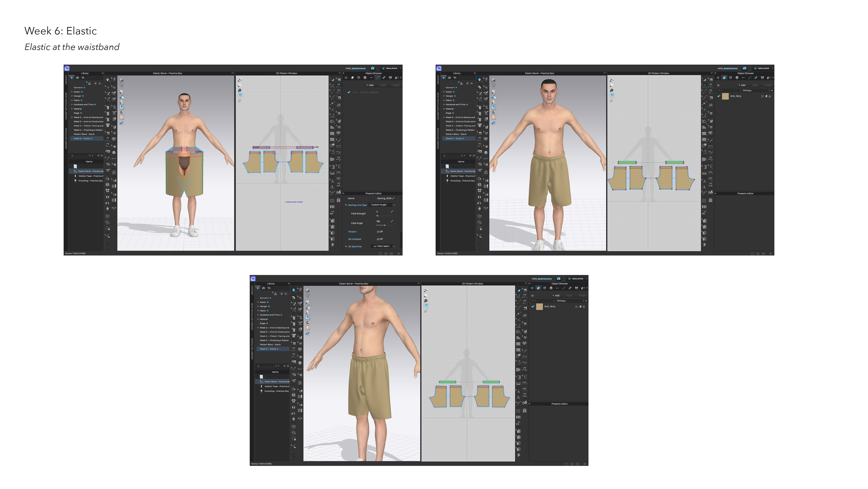Image resolution: width=868 pixels, height=489 pixels.
Task: Select highlighted Topstitch tab icon in top-left Object Browser
Action: (378, 78)
